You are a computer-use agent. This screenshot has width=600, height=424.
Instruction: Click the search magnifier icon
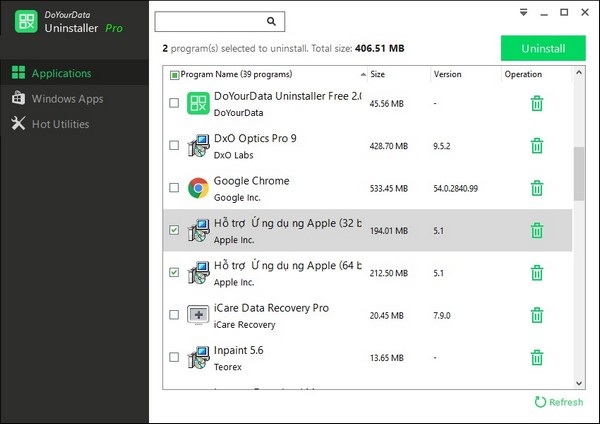click(272, 21)
